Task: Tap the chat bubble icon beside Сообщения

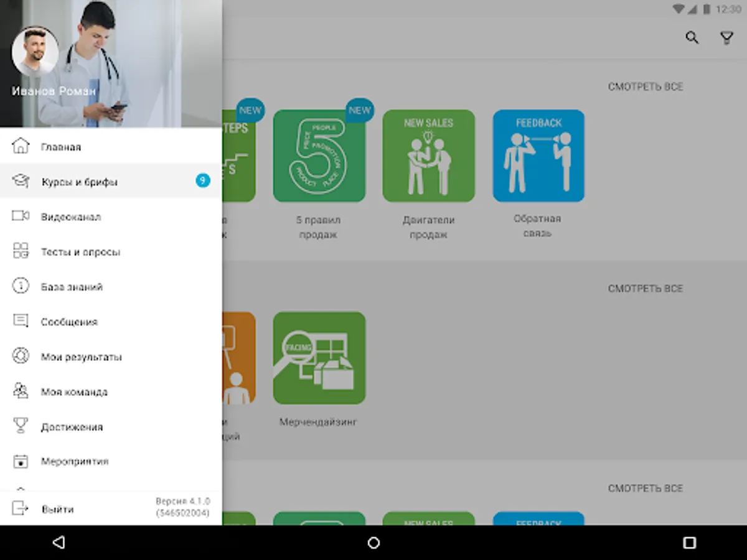Action: (21, 322)
